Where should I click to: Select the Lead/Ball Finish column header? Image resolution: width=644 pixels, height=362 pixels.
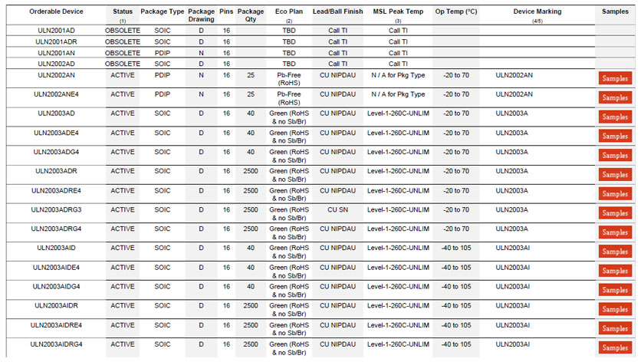click(337, 12)
